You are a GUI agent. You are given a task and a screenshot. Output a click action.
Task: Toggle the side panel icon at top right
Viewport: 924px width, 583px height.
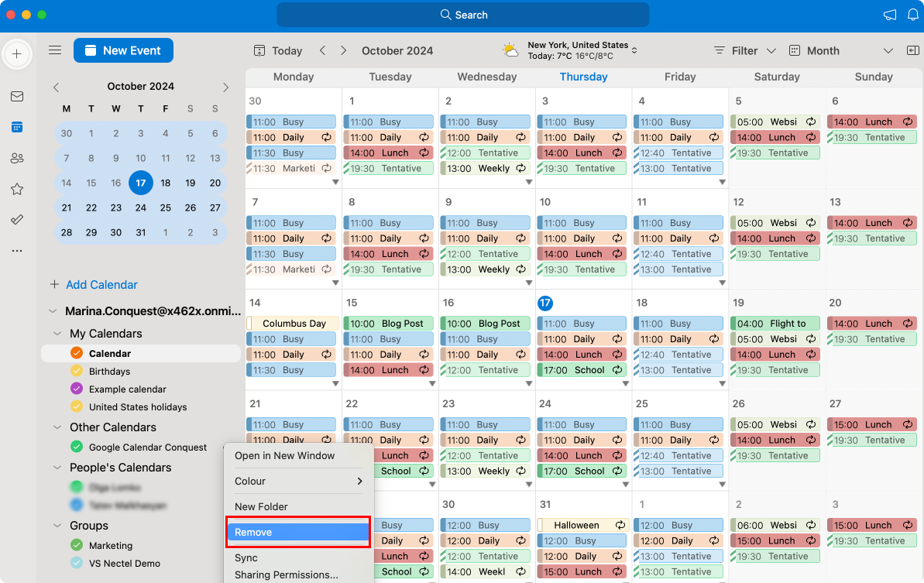tap(913, 50)
